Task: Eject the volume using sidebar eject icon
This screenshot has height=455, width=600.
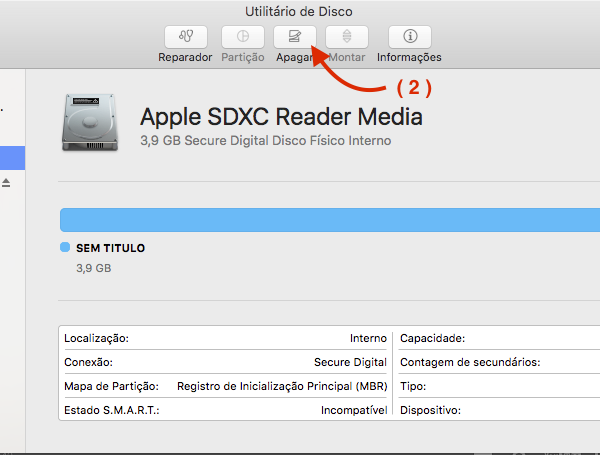Action: click(6, 183)
